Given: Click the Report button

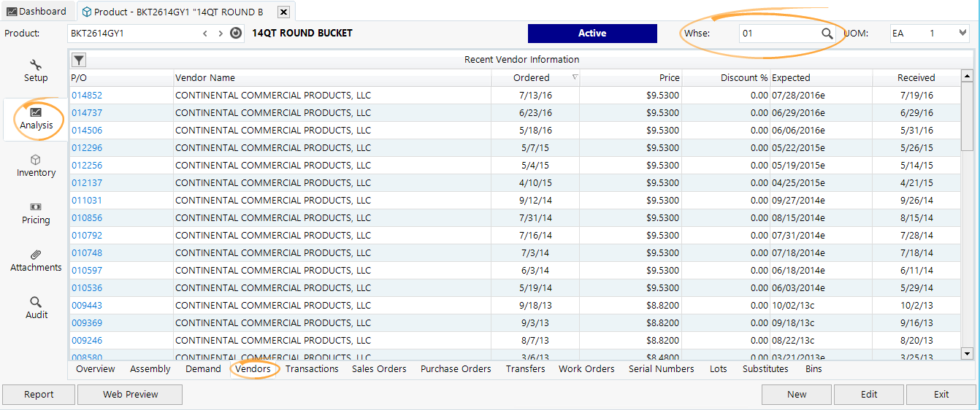Looking at the screenshot, I should [x=39, y=395].
